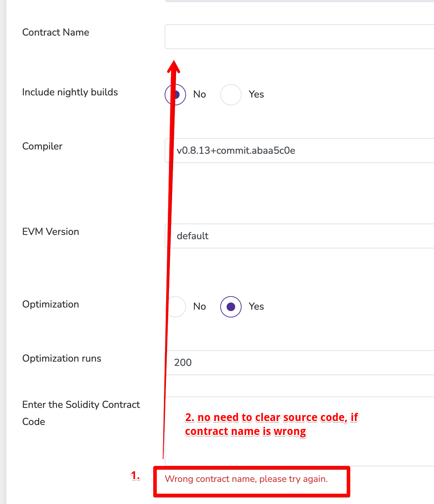Click the wrong contract name error message
This screenshot has height=504, width=434.
(x=246, y=479)
